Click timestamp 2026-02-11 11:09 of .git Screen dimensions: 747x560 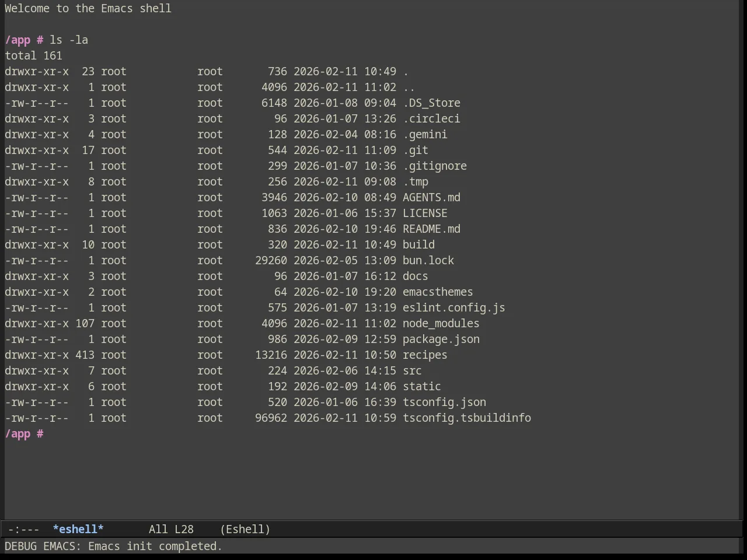coord(345,150)
